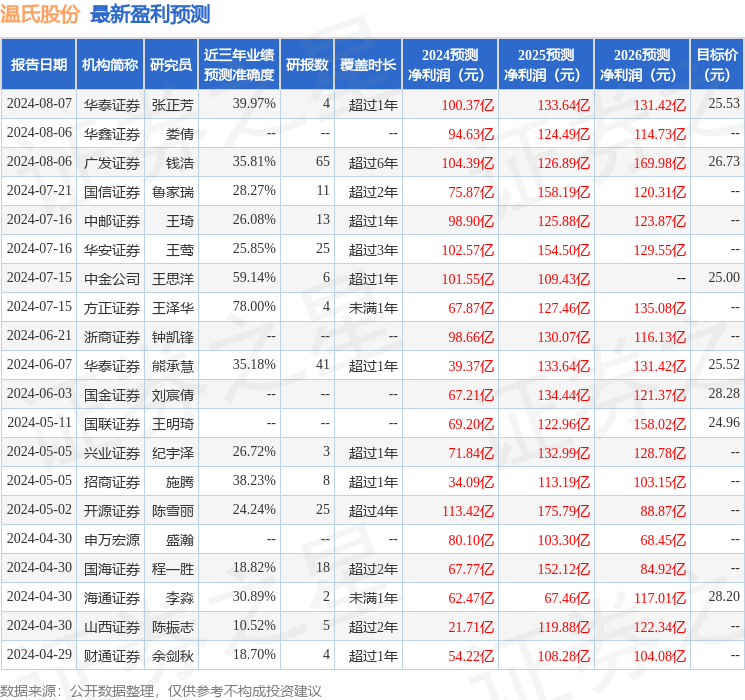Select the date 2024-08-07 cell
Screen dimensions: 745x700
tap(39, 104)
